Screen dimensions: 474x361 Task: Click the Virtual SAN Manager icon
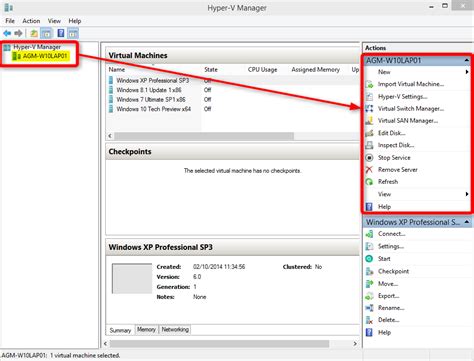tap(369, 121)
